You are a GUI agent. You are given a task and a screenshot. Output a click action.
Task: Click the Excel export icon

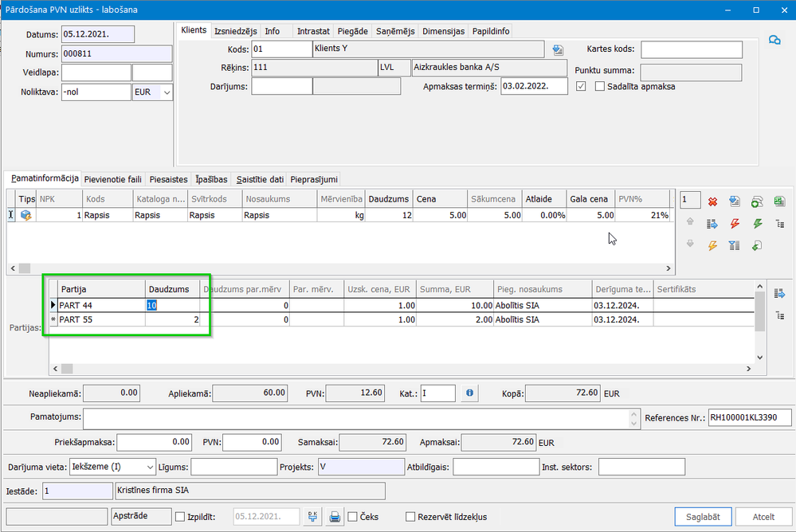[x=778, y=201]
